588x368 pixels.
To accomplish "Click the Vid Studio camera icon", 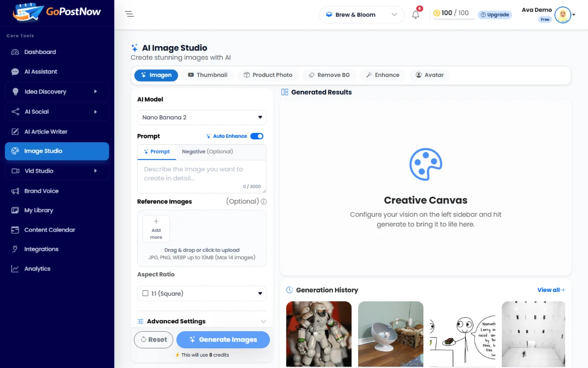I will (x=15, y=171).
